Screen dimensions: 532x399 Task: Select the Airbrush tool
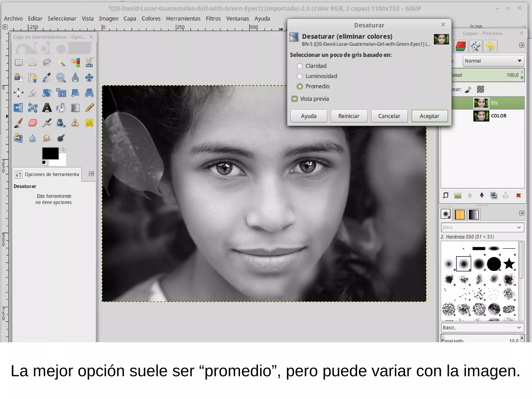pos(47,123)
